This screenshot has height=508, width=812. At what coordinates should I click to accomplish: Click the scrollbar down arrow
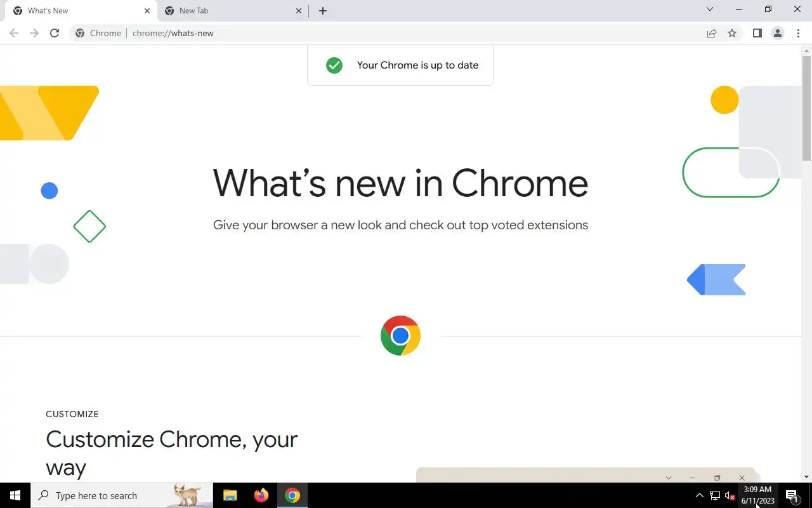pyautogui.click(x=807, y=477)
